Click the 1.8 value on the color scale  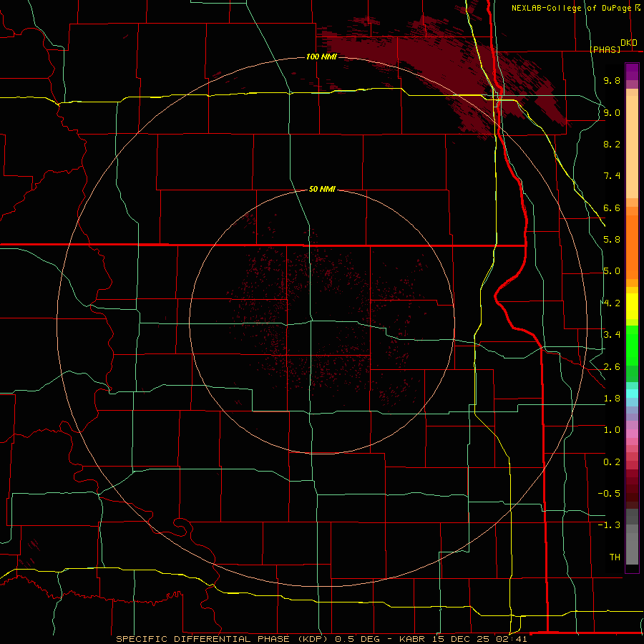coord(612,399)
